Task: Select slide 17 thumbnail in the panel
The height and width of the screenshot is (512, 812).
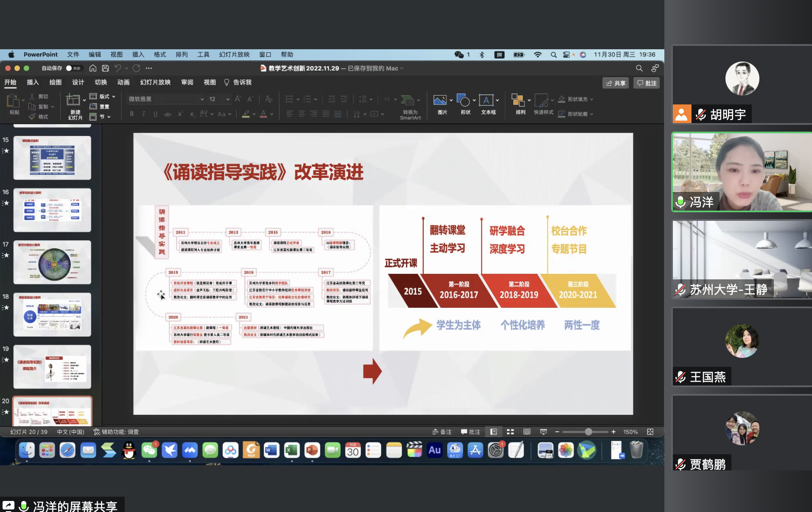Action: [52, 262]
